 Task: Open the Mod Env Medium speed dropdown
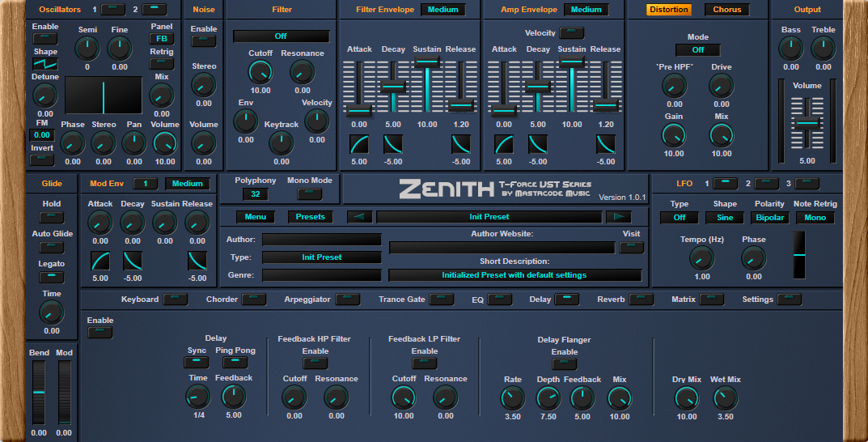187,183
